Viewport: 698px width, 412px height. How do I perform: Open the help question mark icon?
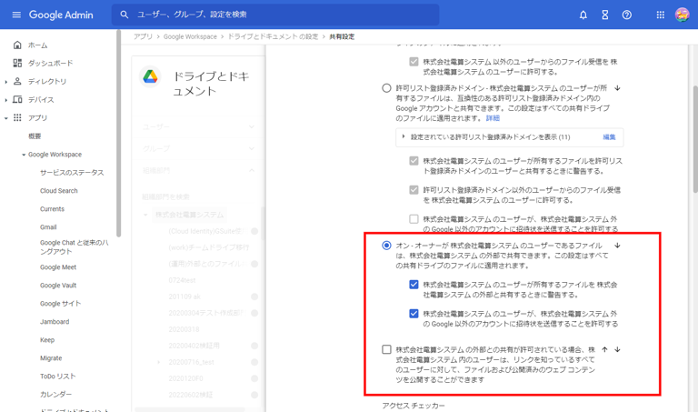tap(627, 15)
